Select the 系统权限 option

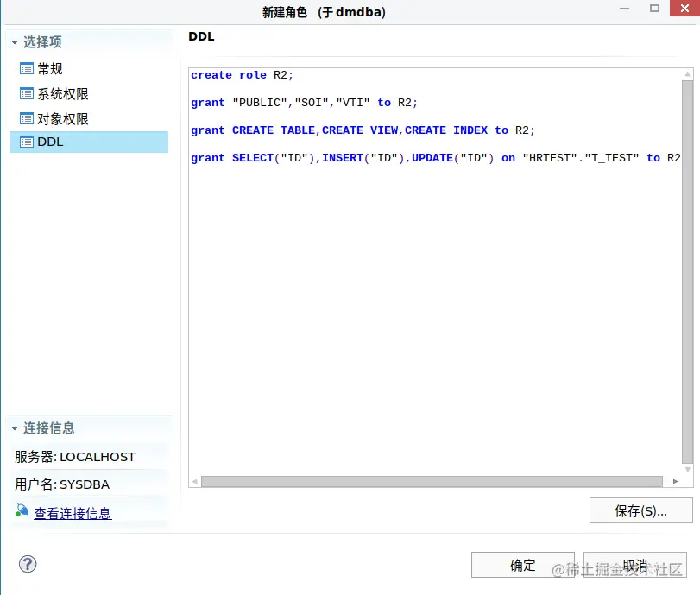click(x=63, y=93)
